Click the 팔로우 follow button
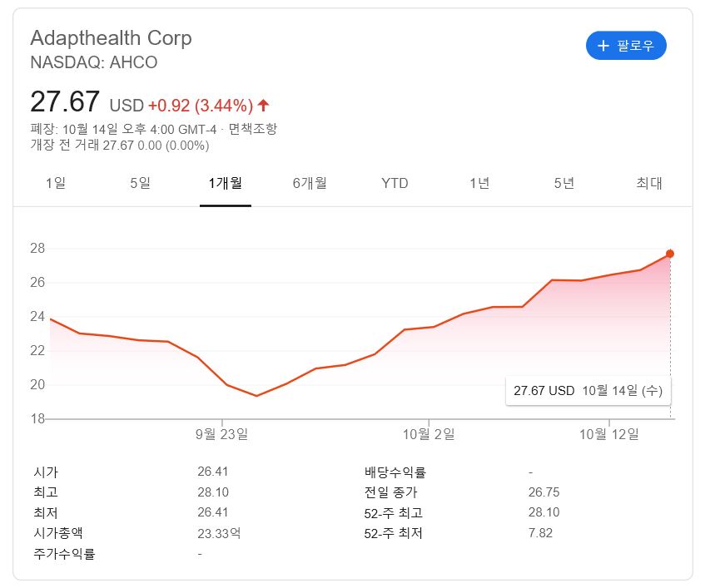Viewport: 705px width, 588px height. 626,46
